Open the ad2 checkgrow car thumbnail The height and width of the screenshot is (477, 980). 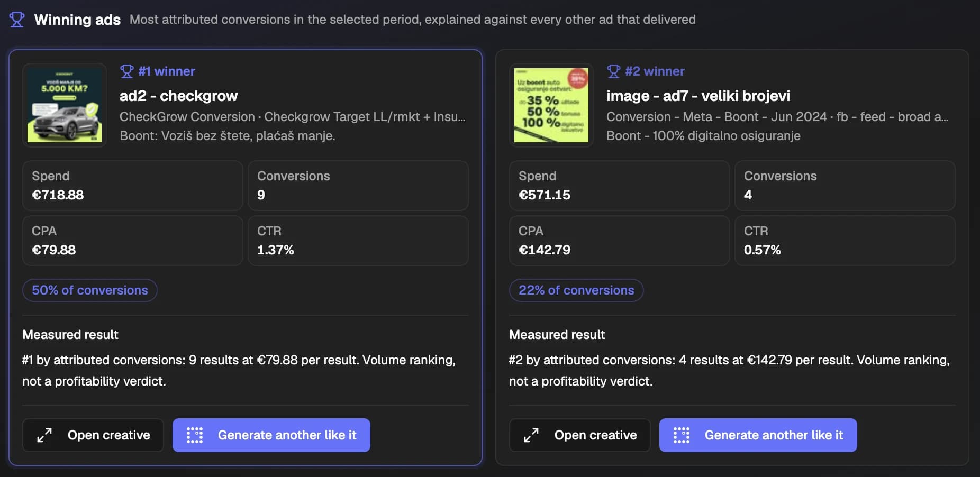pyautogui.click(x=65, y=105)
